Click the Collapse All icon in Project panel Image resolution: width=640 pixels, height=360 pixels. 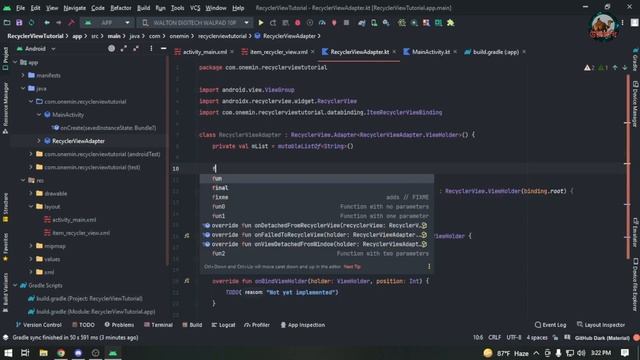coord(136,49)
